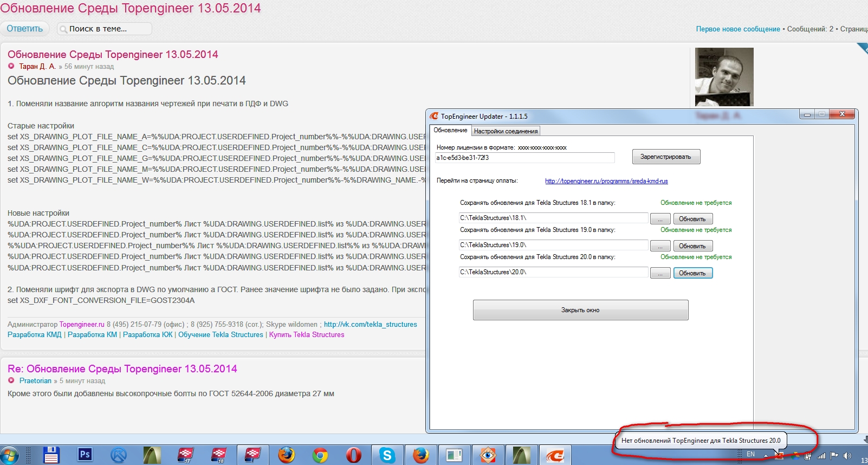Switch to Настройки соединения tab
868x465 pixels.
click(506, 131)
